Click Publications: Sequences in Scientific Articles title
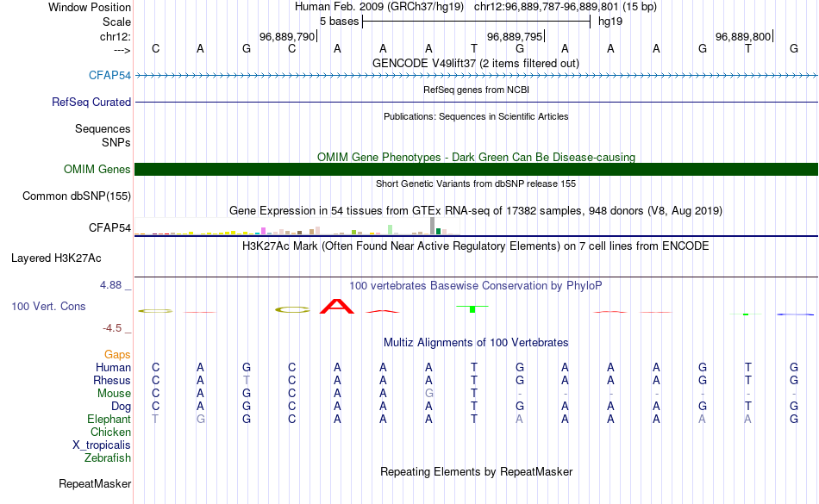 point(476,116)
